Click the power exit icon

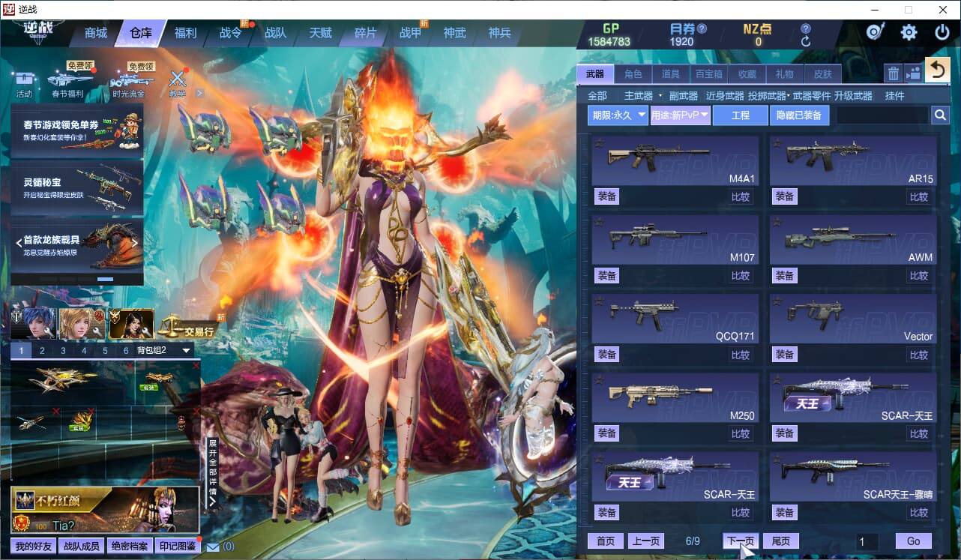(x=942, y=32)
